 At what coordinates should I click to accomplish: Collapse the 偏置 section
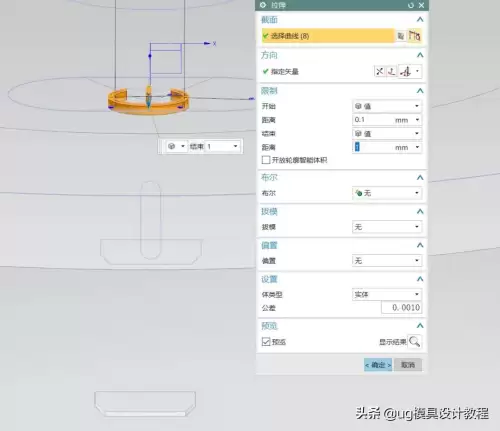pos(420,245)
